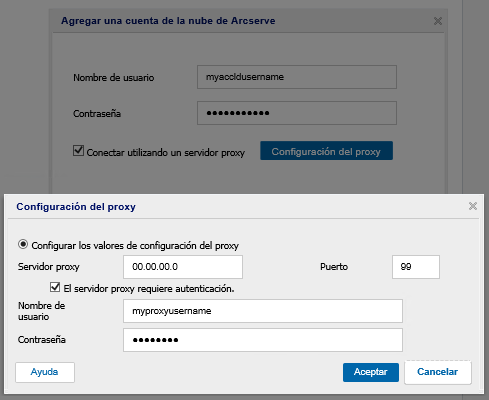Click the Cancelar button
The width and height of the screenshot is (489, 400).
pos(438,372)
